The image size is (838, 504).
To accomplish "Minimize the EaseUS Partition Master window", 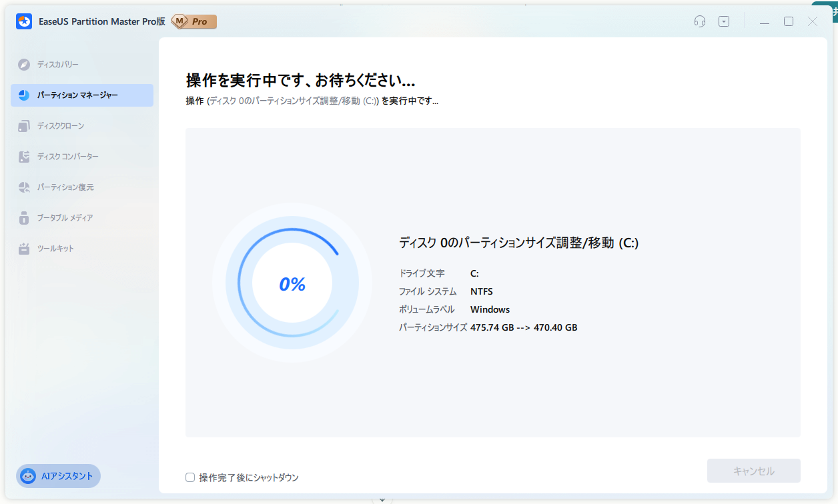I will tap(765, 22).
